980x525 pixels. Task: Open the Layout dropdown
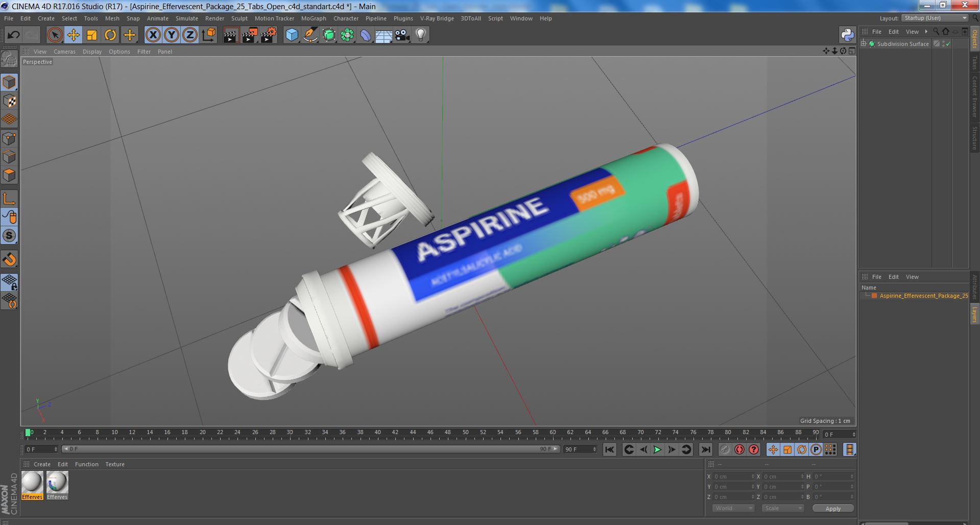(x=935, y=18)
